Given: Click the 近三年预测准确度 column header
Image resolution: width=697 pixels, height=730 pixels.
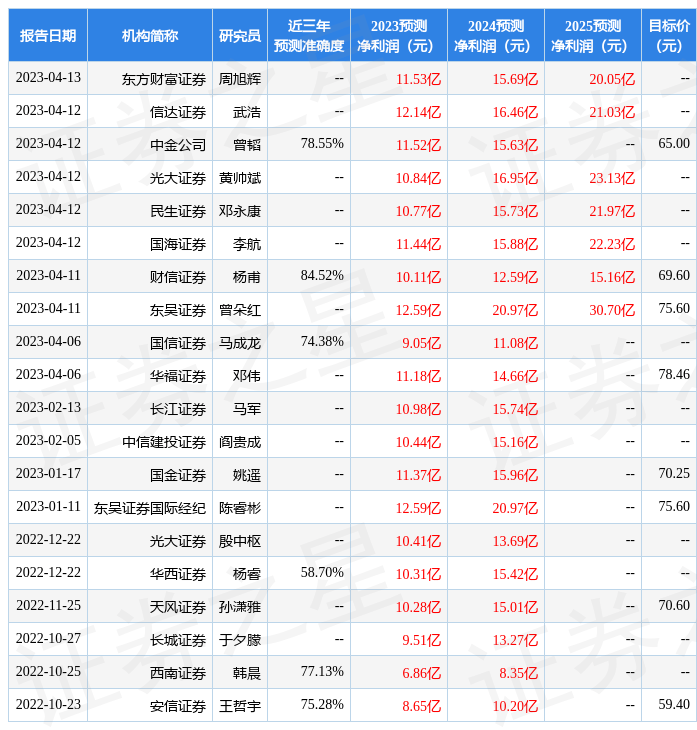Looking at the screenshot, I should (x=309, y=35).
